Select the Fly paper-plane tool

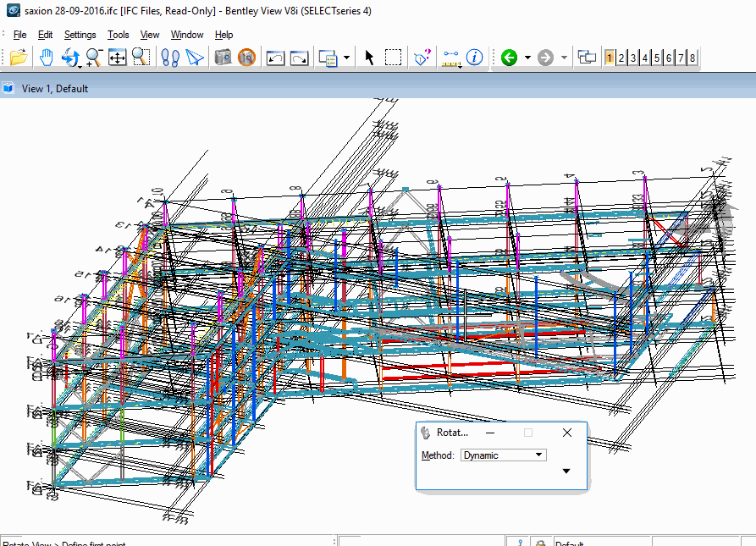tap(195, 58)
